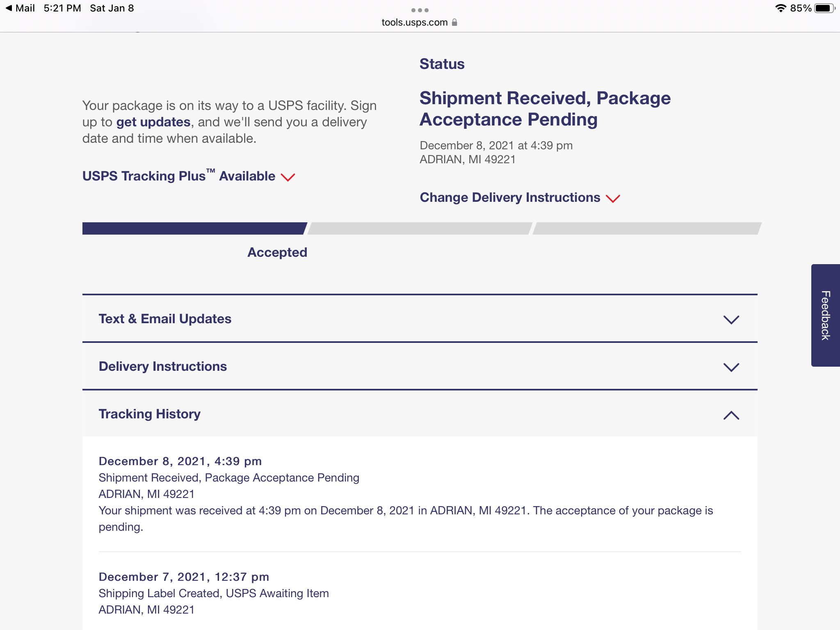
Task: Click the tools.usps.com address bar
Action: pos(414,23)
